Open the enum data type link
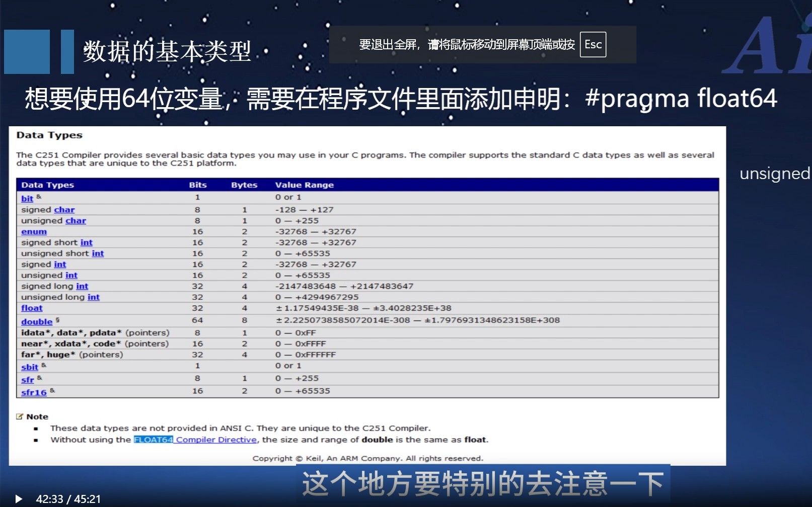 tap(34, 232)
